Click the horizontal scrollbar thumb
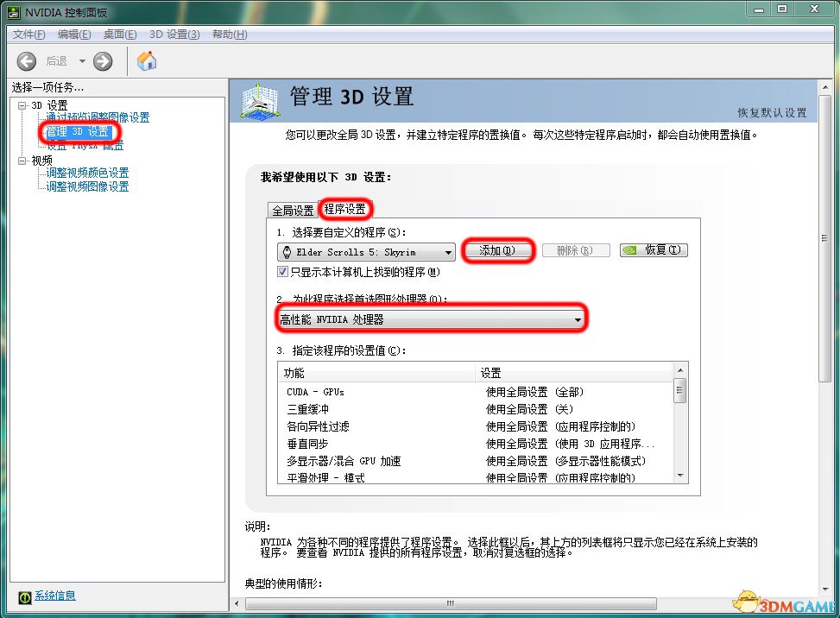Viewport: 840px width, 618px height. tap(451, 604)
